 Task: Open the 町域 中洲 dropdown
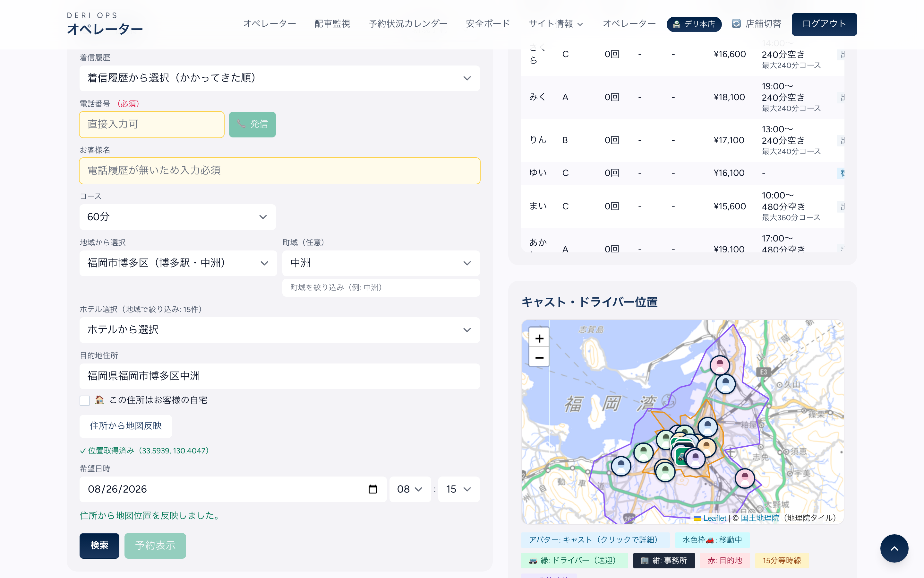coord(381,263)
